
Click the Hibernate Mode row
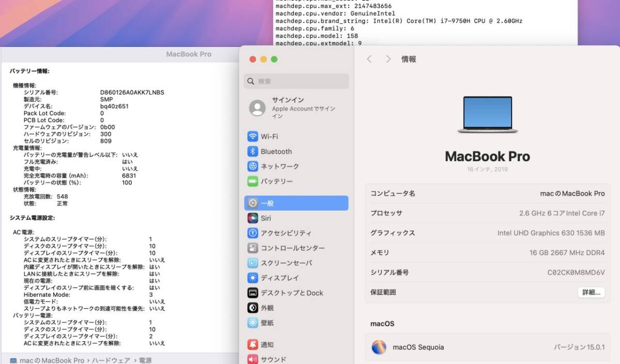[88, 294]
